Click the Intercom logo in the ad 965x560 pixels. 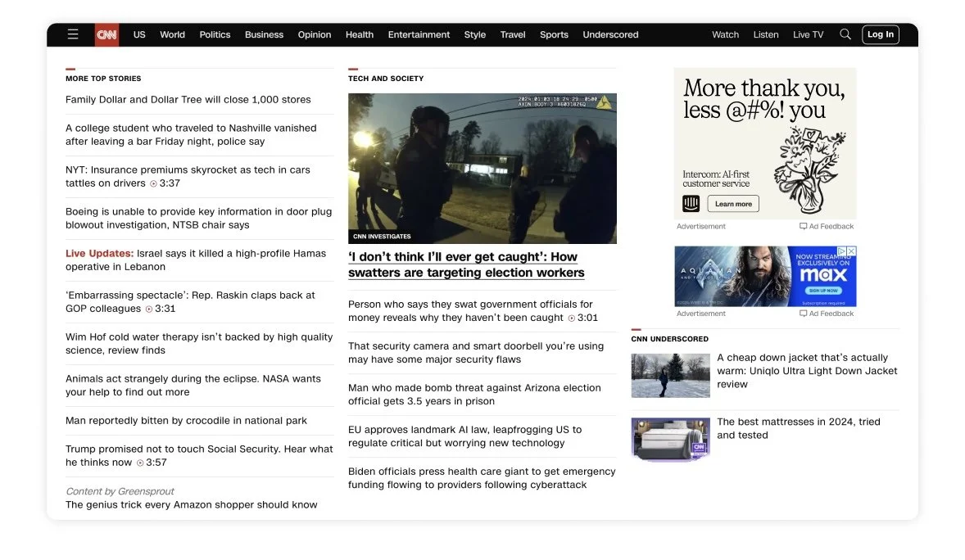tap(691, 204)
